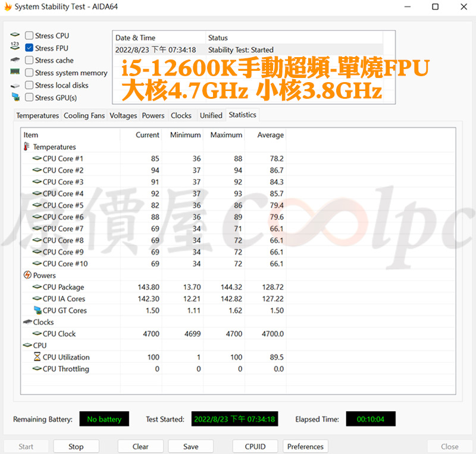Viewport: 476px width, 454px height.
Task: Click the chip icon beside the CPU group header
Action: 27,345
